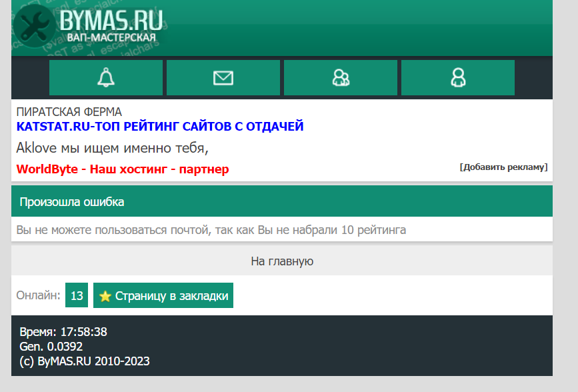Open mail via the envelope icon
This screenshot has height=392, width=578.
(x=223, y=78)
